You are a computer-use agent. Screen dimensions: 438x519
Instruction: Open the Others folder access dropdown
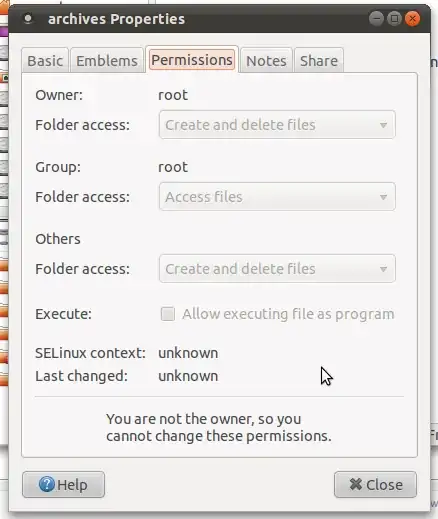pyautogui.click(x=277, y=269)
